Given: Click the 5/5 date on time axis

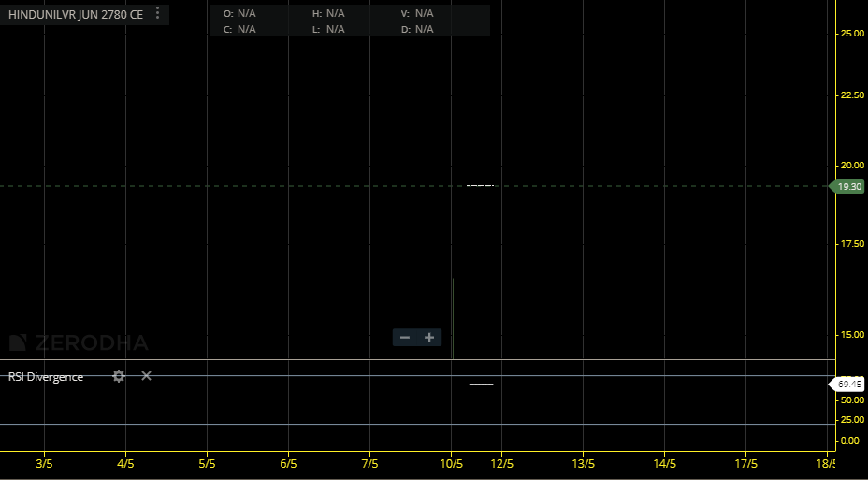Looking at the screenshot, I should pyautogui.click(x=207, y=463).
